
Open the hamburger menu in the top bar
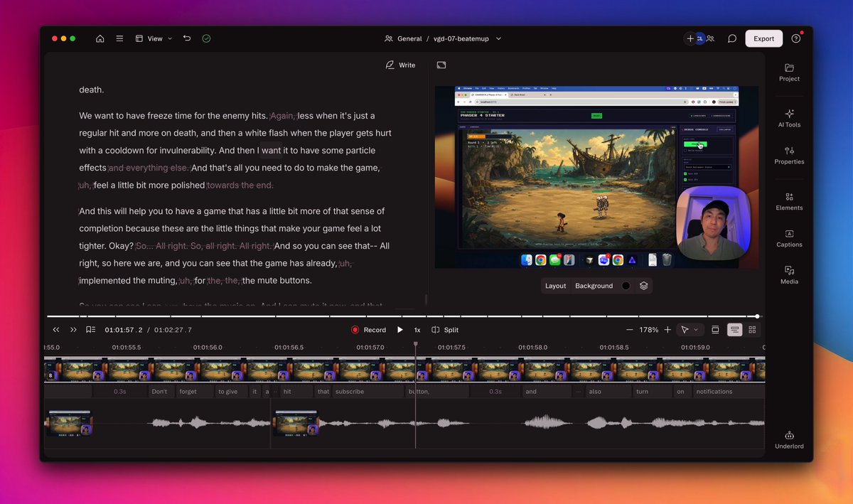click(119, 38)
